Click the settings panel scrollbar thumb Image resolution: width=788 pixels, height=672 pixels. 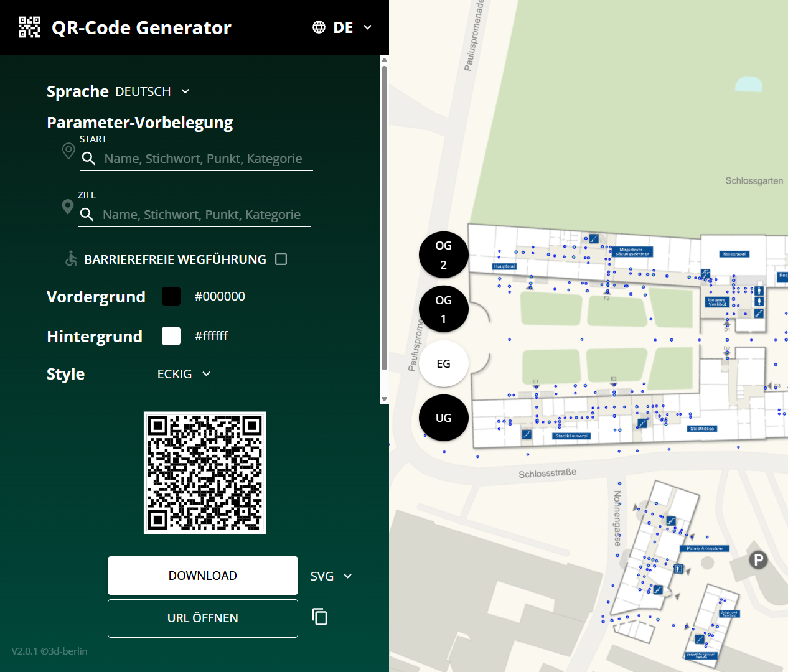pyautogui.click(x=384, y=218)
